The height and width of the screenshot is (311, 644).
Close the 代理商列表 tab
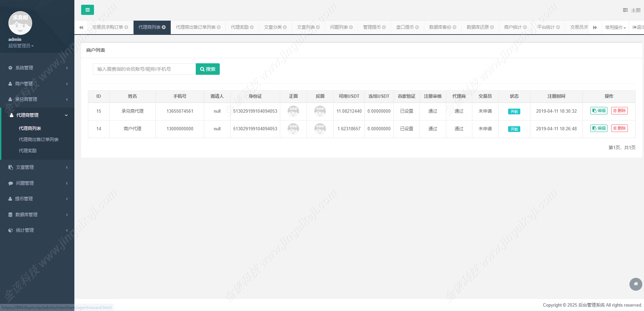pyautogui.click(x=164, y=27)
